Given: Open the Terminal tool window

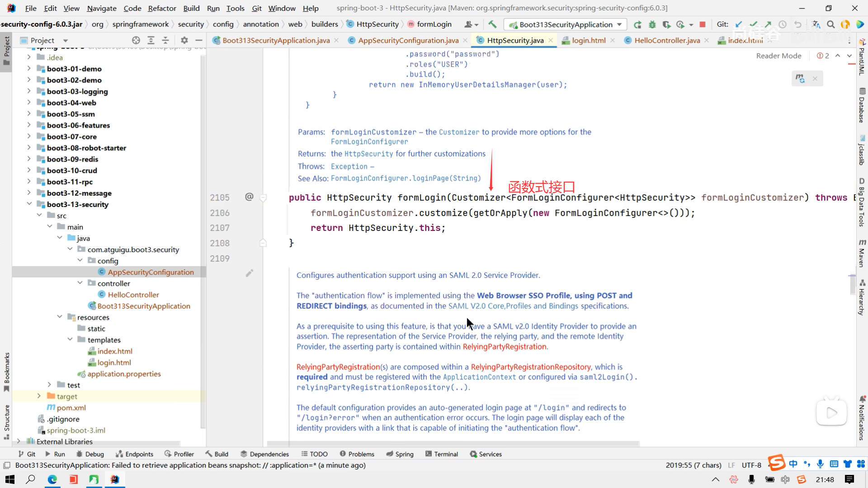Looking at the screenshot, I should 441,454.
